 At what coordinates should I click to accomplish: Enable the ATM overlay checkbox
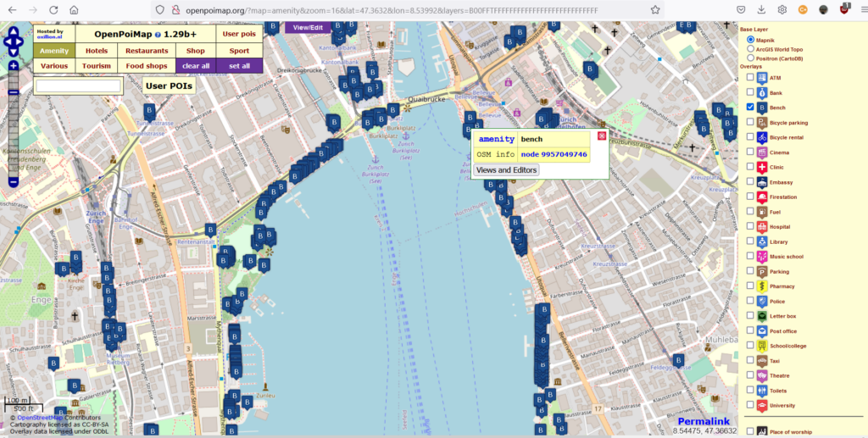coord(750,77)
